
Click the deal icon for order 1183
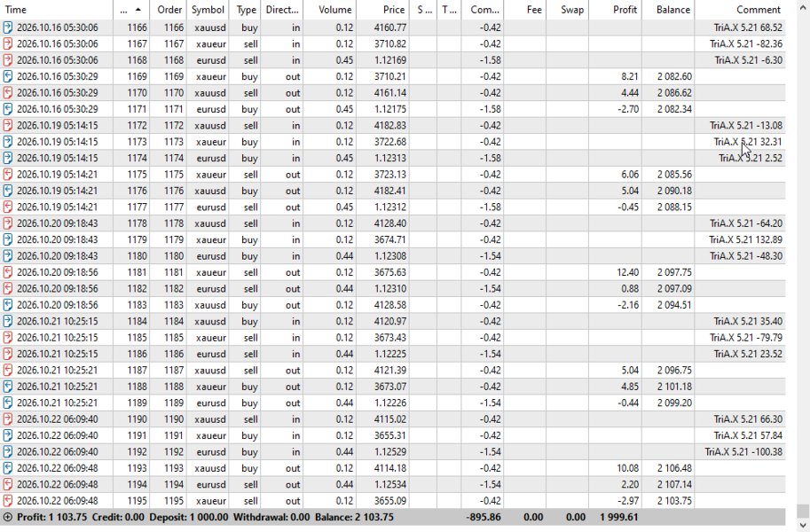(x=7, y=305)
